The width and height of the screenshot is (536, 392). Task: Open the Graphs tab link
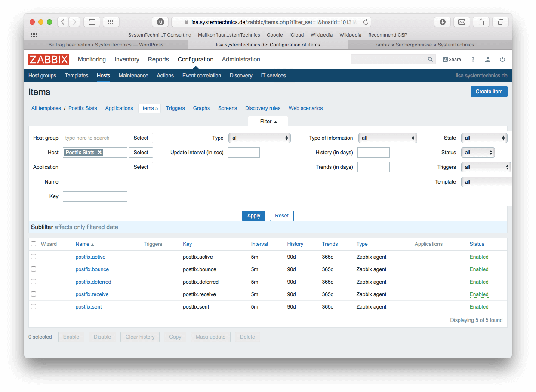click(x=201, y=108)
